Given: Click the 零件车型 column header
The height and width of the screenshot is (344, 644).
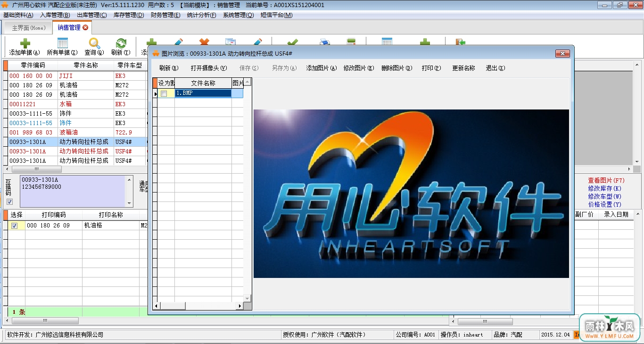Looking at the screenshot, I should pyautogui.click(x=130, y=65).
